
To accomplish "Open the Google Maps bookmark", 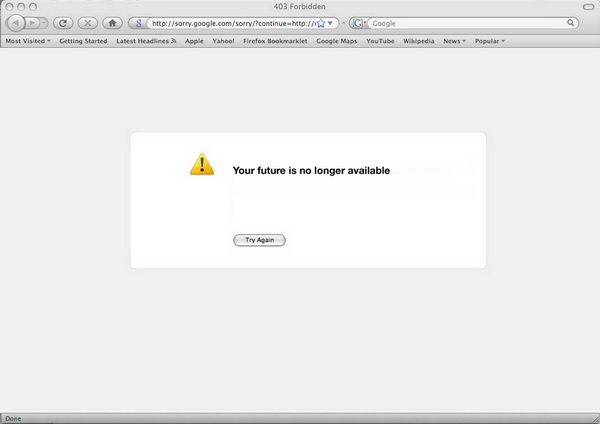I will click(x=337, y=41).
